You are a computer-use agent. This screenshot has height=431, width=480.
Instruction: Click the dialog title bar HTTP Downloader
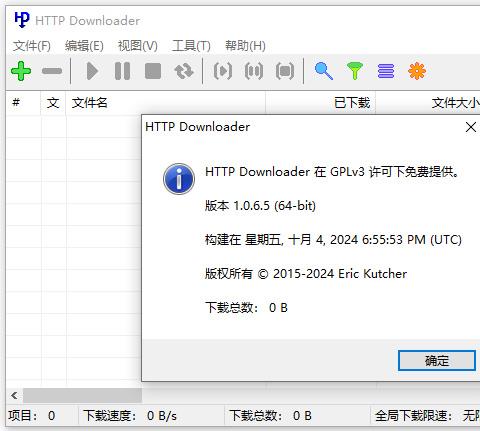[x=198, y=127]
